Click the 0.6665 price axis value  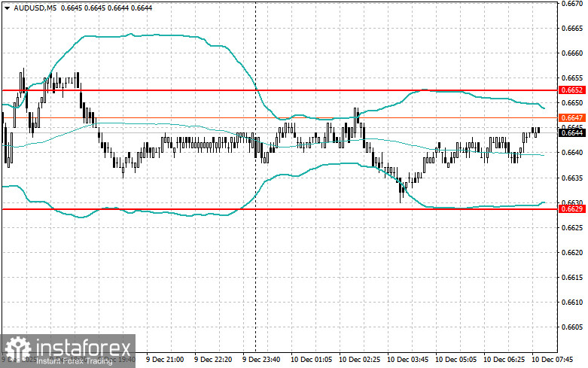coord(572,29)
